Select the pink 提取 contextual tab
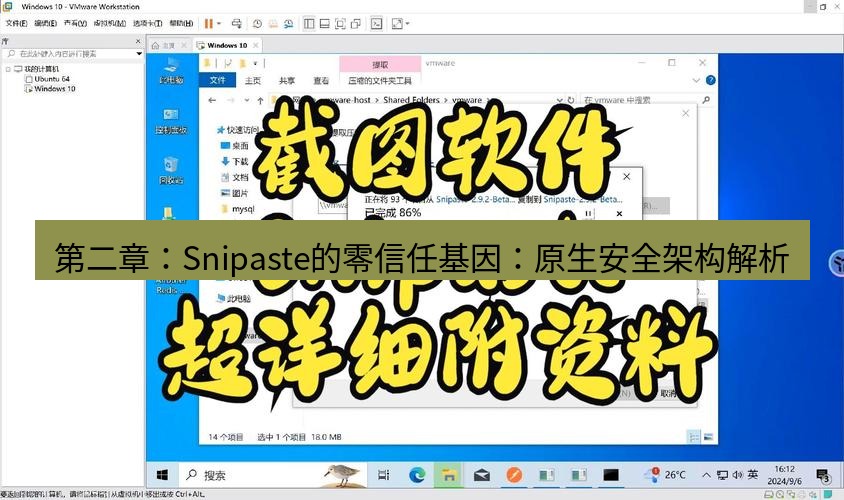The image size is (844, 500). pyautogui.click(x=380, y=65)
